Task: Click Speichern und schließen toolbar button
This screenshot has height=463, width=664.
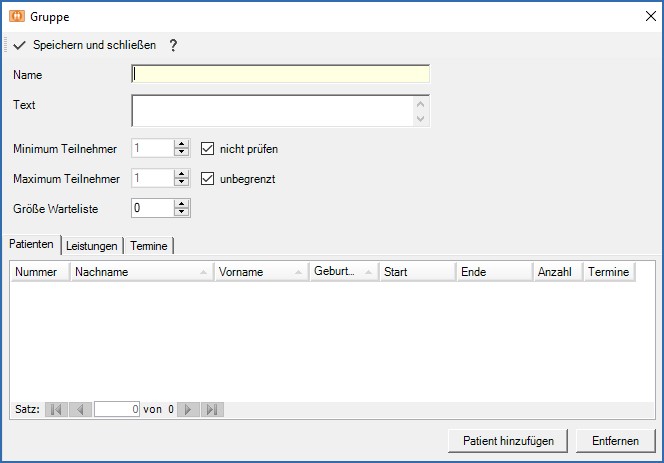Action: 84,46
